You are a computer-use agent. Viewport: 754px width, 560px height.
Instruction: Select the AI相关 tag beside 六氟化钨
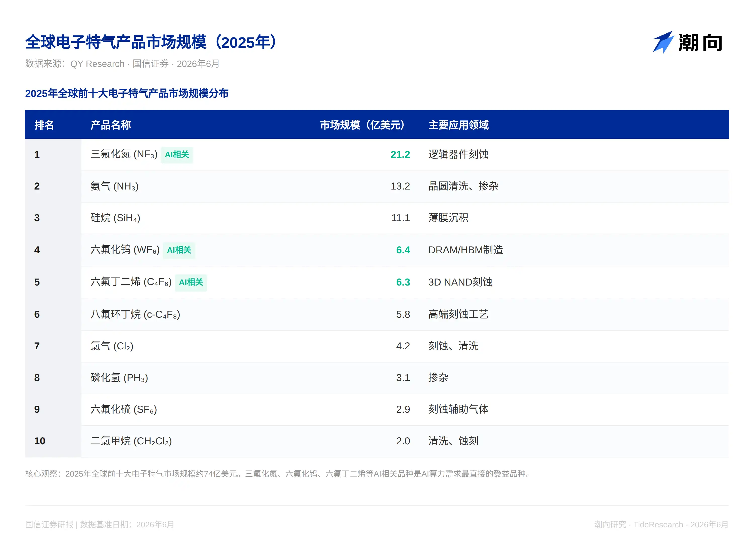pyautogui.click(x=179, y=250)
